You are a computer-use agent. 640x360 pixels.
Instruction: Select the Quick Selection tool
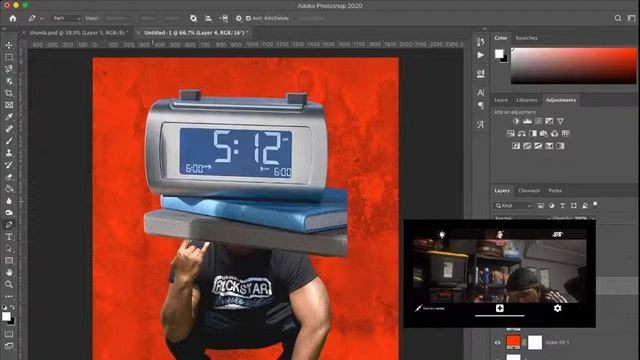pyautogui.click(x=9, y=81)
